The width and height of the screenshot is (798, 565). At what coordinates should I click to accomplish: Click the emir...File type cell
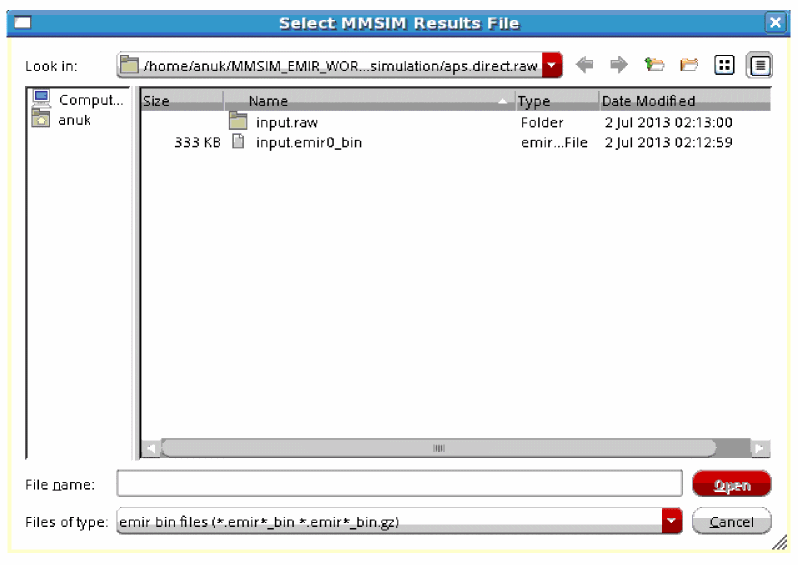tap(554, 143)
